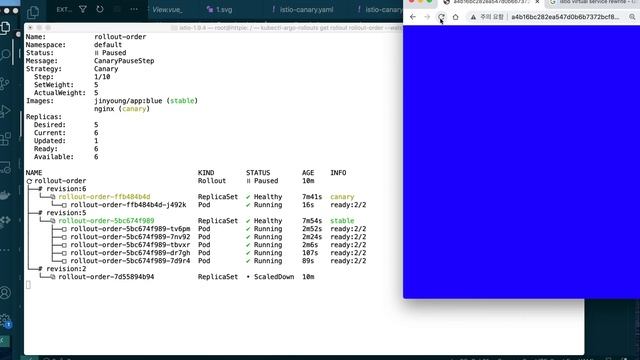Close the active browser tab
The image size is (640, 360).
(x=537, y=2)
